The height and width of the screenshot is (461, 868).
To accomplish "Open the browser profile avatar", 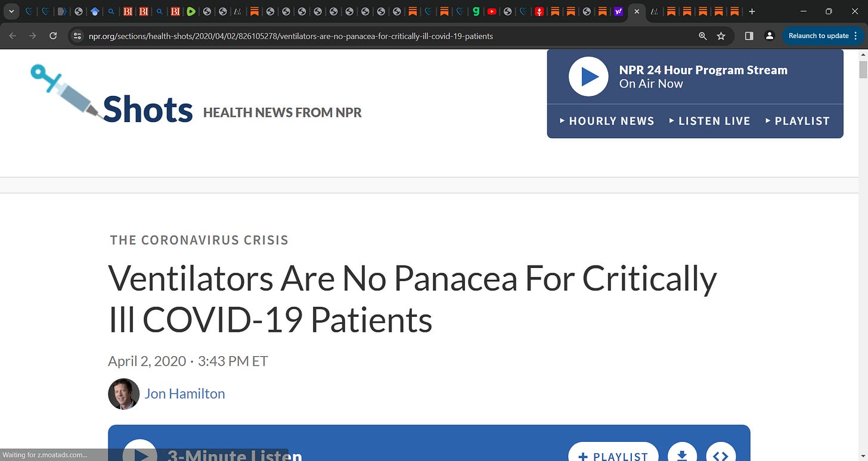I will [x=769, y=36].
